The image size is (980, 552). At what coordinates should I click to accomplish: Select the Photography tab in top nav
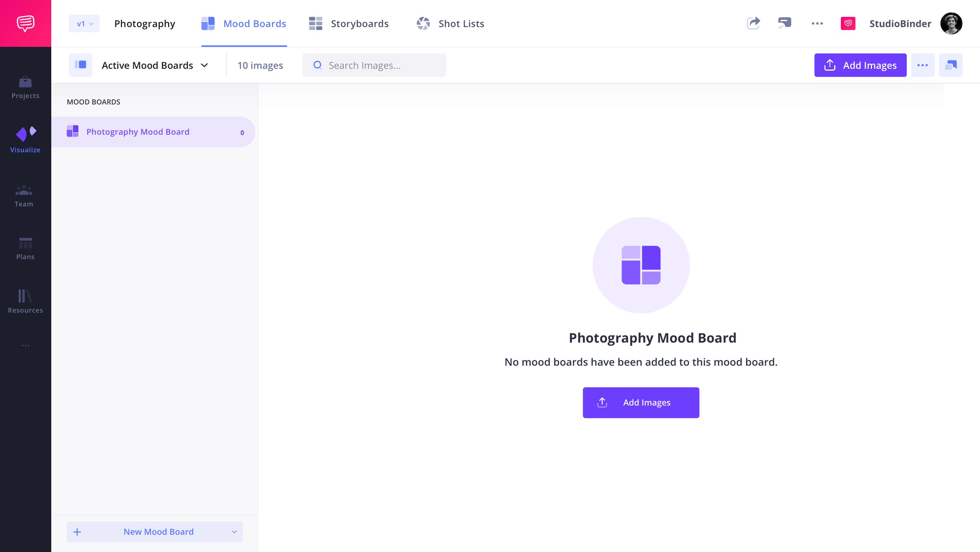(x=145, y=23)
